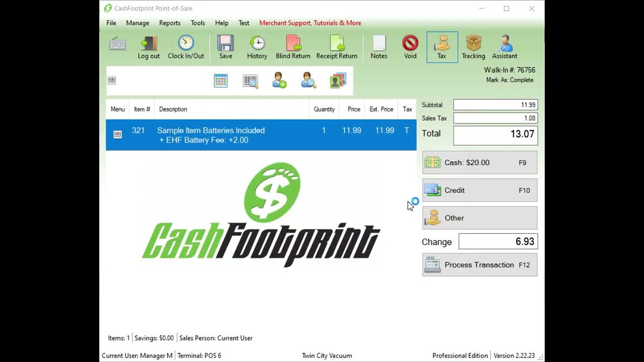The width and height of the screenshot is (644, 362).
Task: Click Professional Edition status text
Action: [x=460, y=355]
